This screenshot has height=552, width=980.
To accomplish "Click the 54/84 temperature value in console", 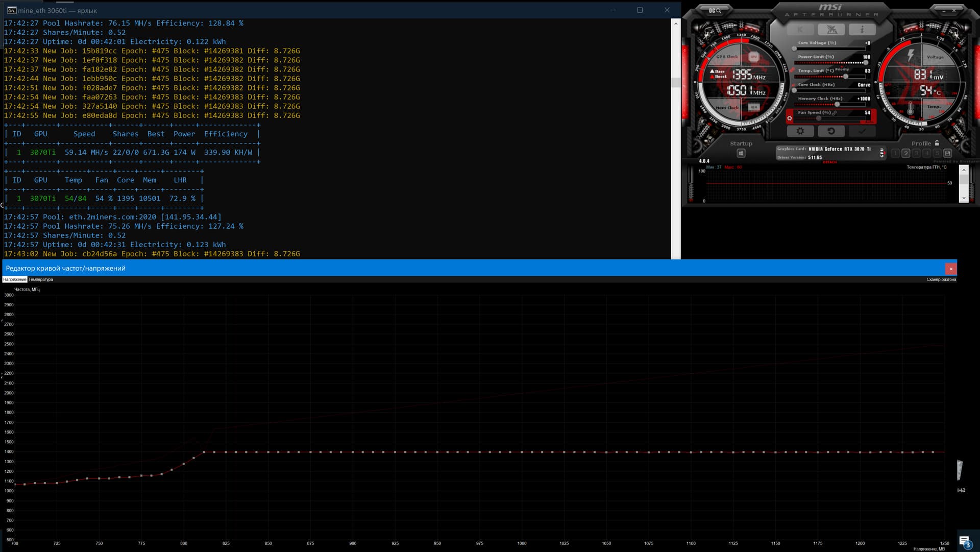I will pyautogui.click(x=76, y=199).
